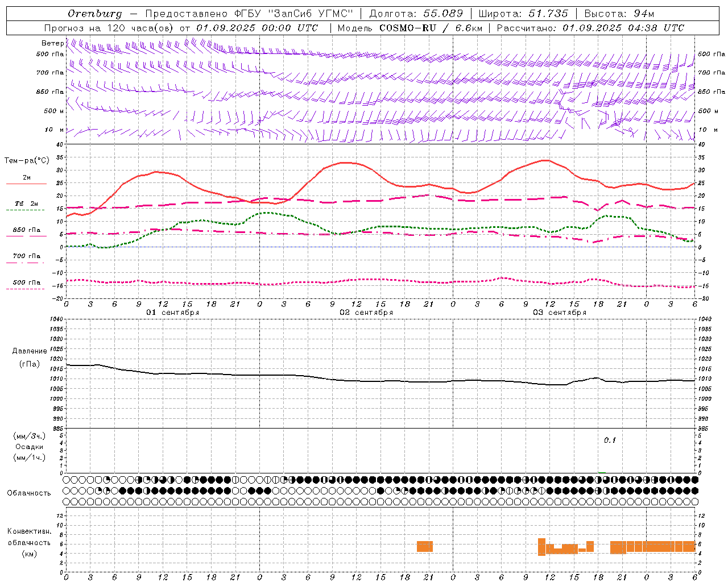Click the 'Осадки' precipitation label
The image size is (728, 582).
coord(30,447)
